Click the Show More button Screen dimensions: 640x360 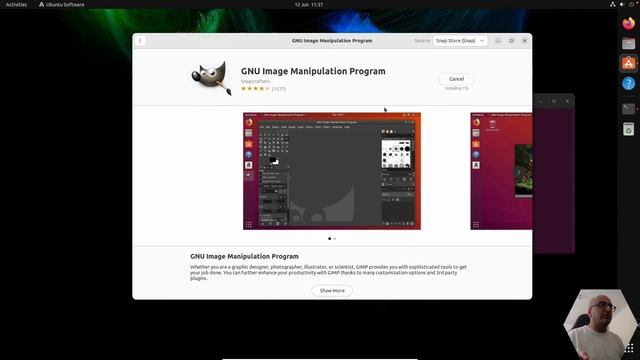pyautogui.click(x=332, y=291)
